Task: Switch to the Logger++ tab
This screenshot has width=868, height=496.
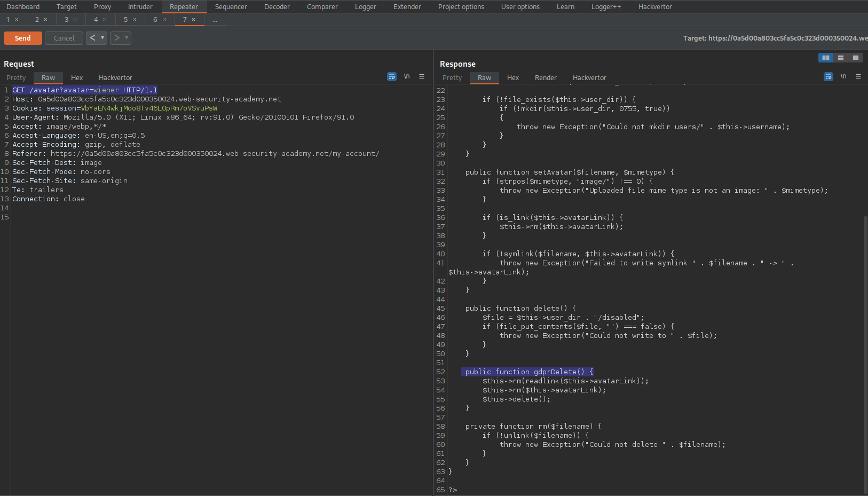Action: click(x=606, y=6)
